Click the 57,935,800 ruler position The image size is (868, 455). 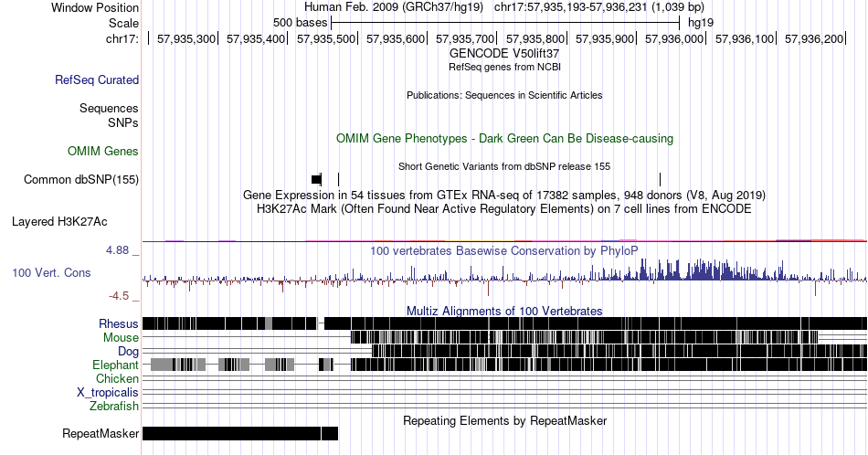point(535,38)
